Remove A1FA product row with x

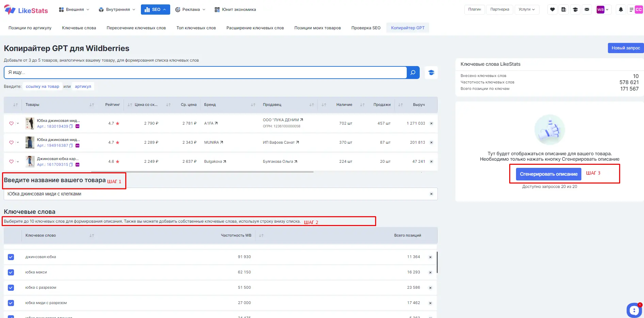point(431,123)
